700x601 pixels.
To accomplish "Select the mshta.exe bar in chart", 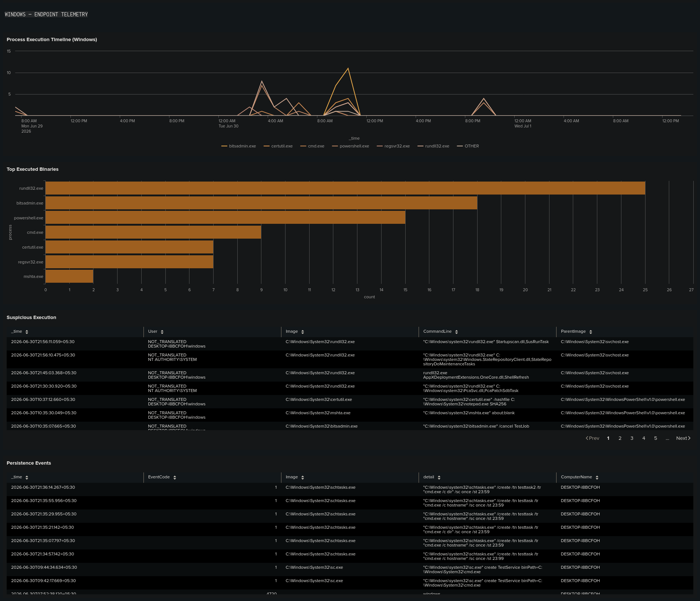I will pos(69,276).
